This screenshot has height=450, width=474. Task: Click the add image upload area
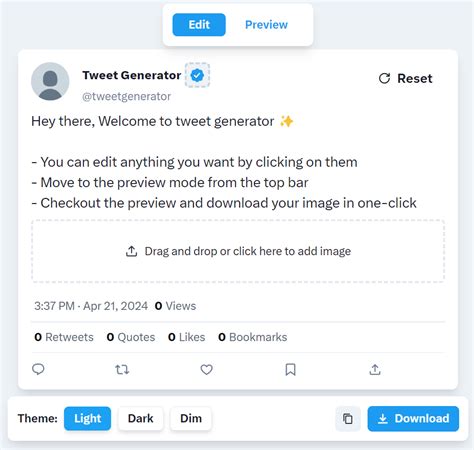[x=238, y=251]
